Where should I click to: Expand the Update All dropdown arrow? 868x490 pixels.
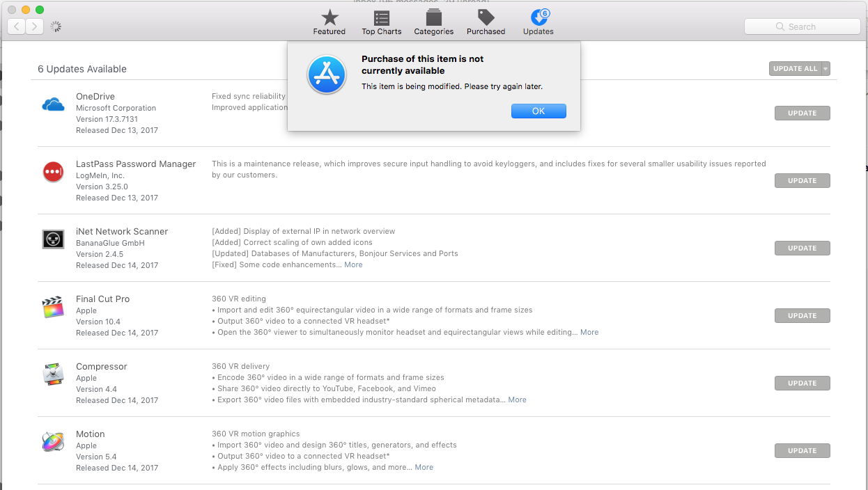click(x=826, y=69)
